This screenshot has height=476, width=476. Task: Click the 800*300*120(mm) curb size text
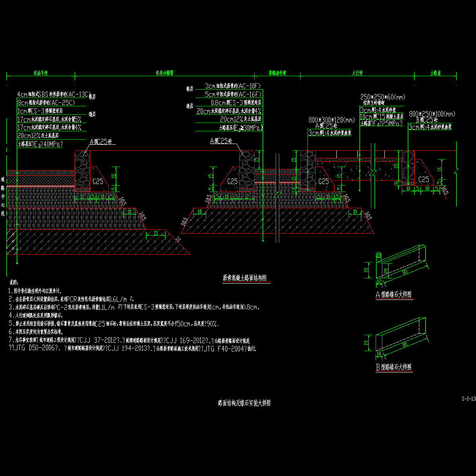[x=332, y=119]
